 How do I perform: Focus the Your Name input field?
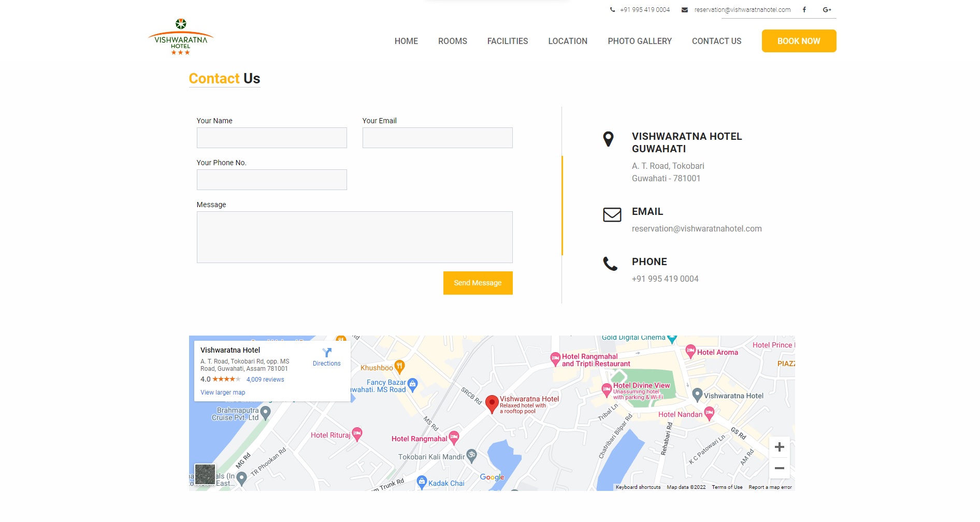(x=272, y=138)
